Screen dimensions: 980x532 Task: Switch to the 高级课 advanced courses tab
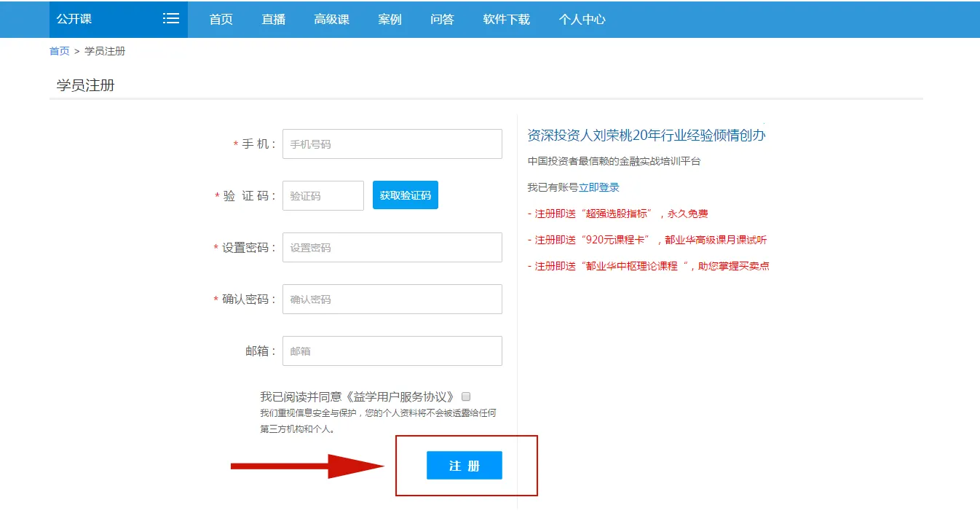coord(331,20)
